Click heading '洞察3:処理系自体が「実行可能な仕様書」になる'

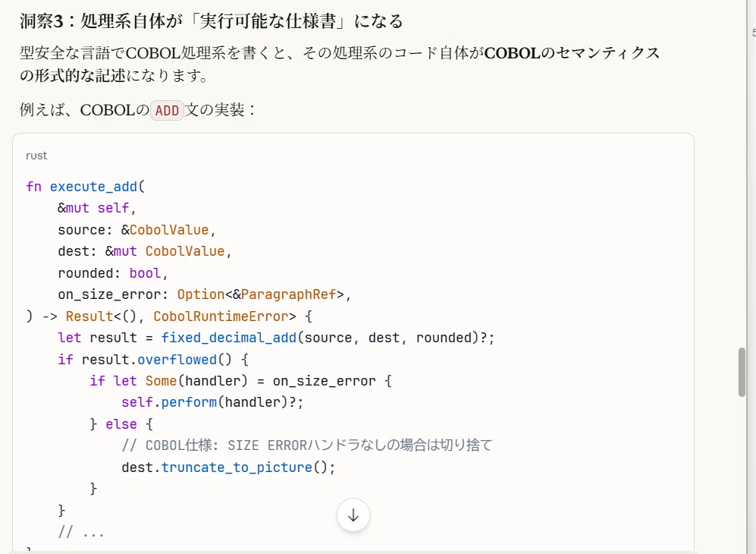(x=211, y=21)
